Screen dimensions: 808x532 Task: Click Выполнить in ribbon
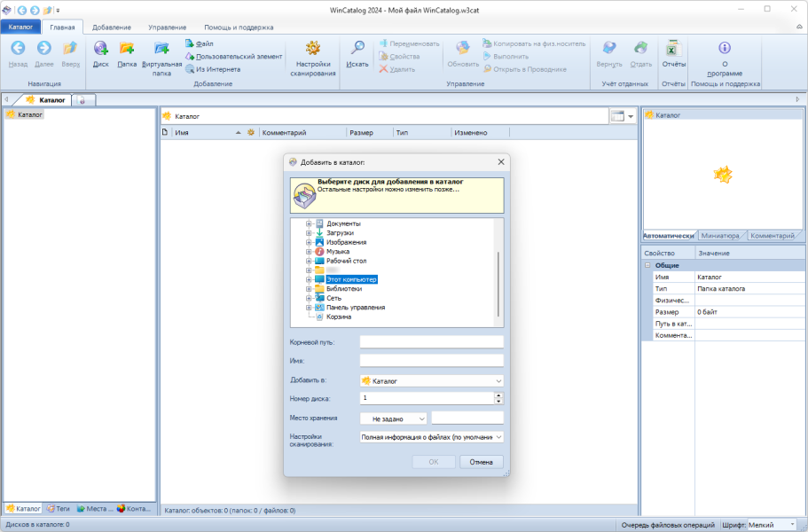(506, 57)
